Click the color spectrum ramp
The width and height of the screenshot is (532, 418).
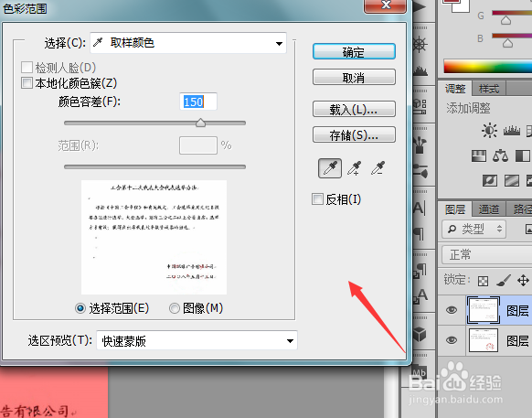click(x=488, y=66)
